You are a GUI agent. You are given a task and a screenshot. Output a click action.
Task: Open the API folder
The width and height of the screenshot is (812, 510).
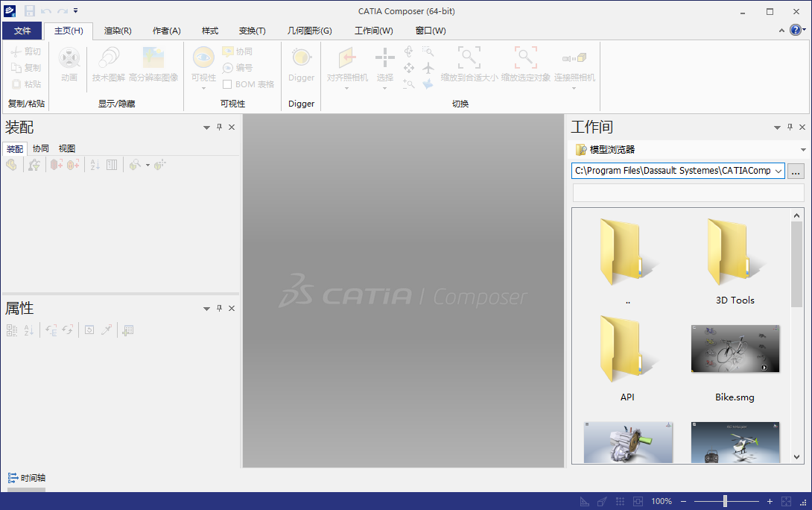click(627, 359)
